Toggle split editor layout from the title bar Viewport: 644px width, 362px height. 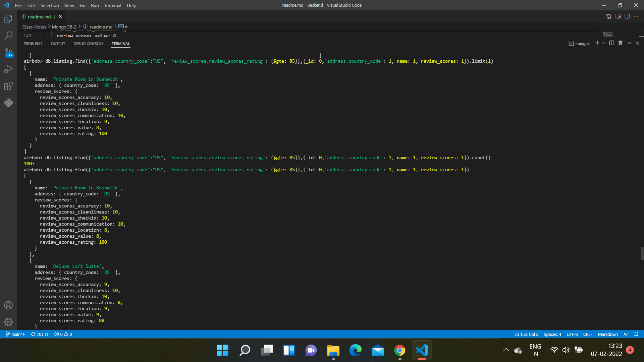(627, 16)
